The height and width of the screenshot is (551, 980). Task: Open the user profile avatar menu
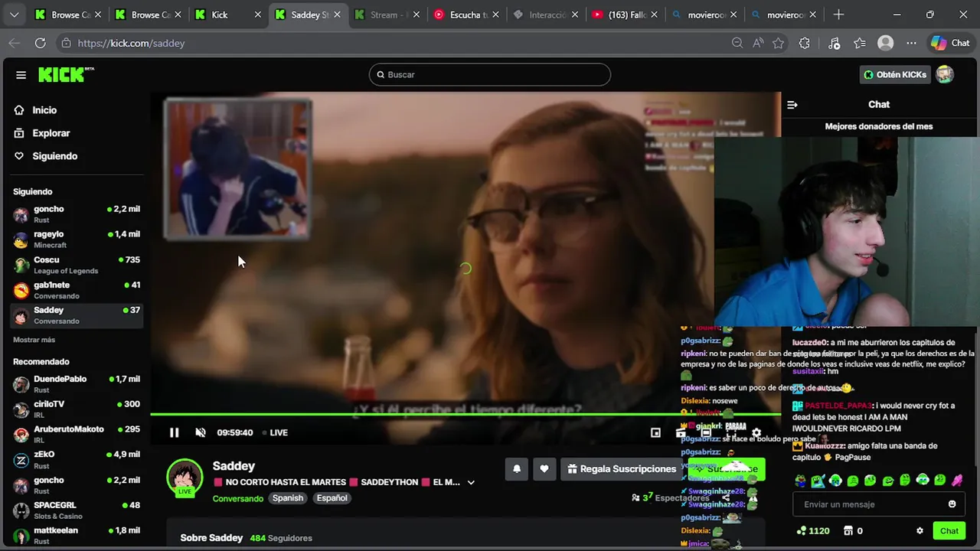click(x=945, y=74)
